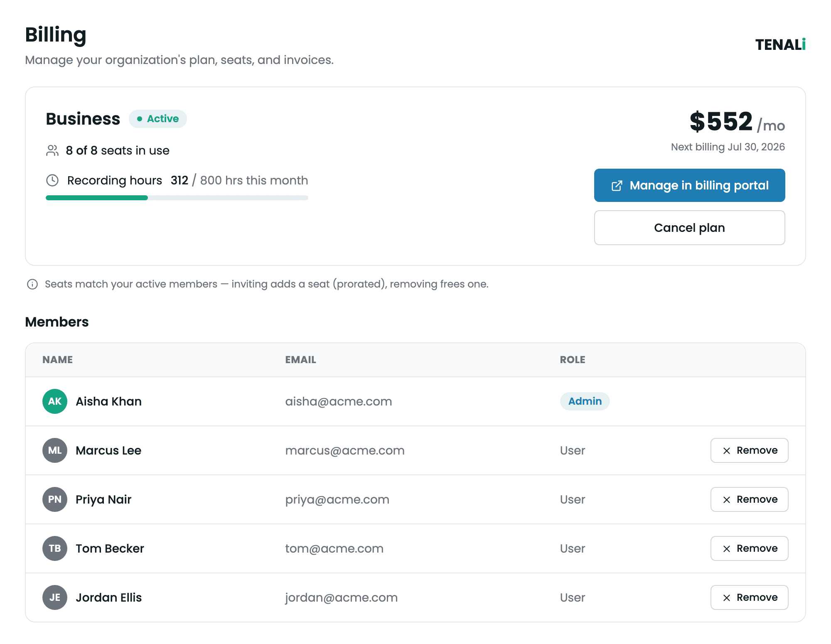Click the 312 / 800 hrs this month value

(x=239, y=180)
